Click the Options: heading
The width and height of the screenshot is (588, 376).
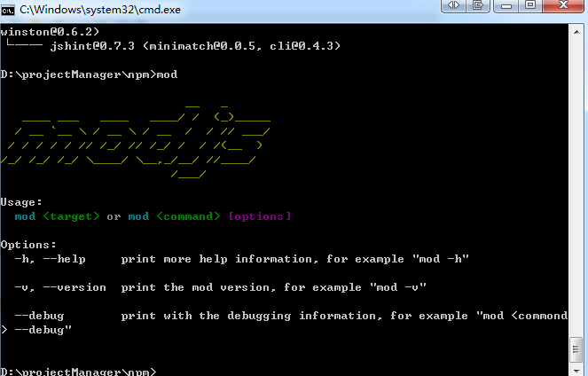(28, 245)
